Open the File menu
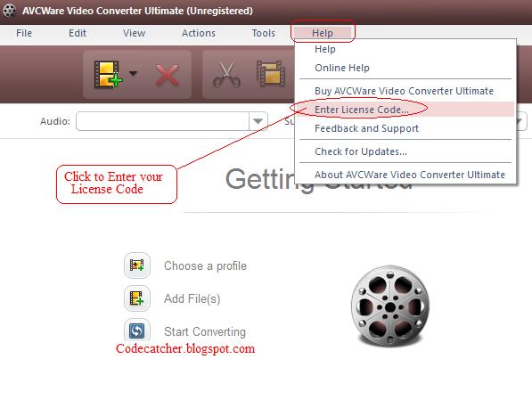Image resolution: width=532 pixels, height=408 pixels. [x=24, y=33]
